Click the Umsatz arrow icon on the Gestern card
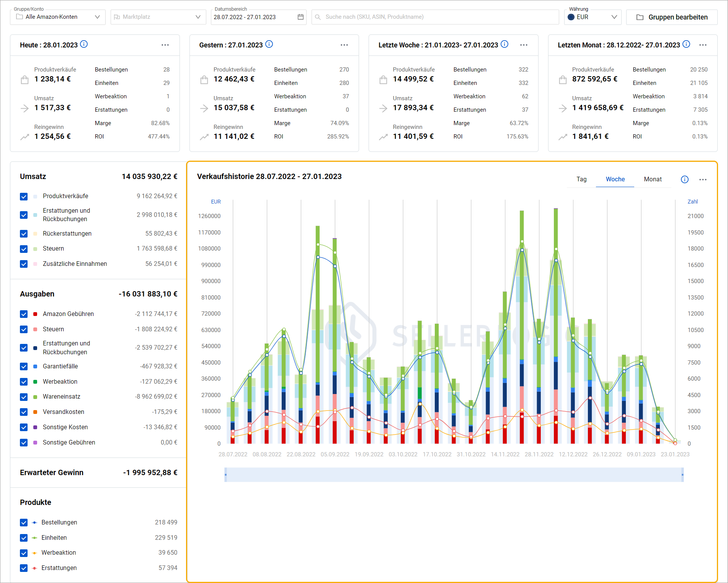Screen dimensions: 728x583 [204, 109]
